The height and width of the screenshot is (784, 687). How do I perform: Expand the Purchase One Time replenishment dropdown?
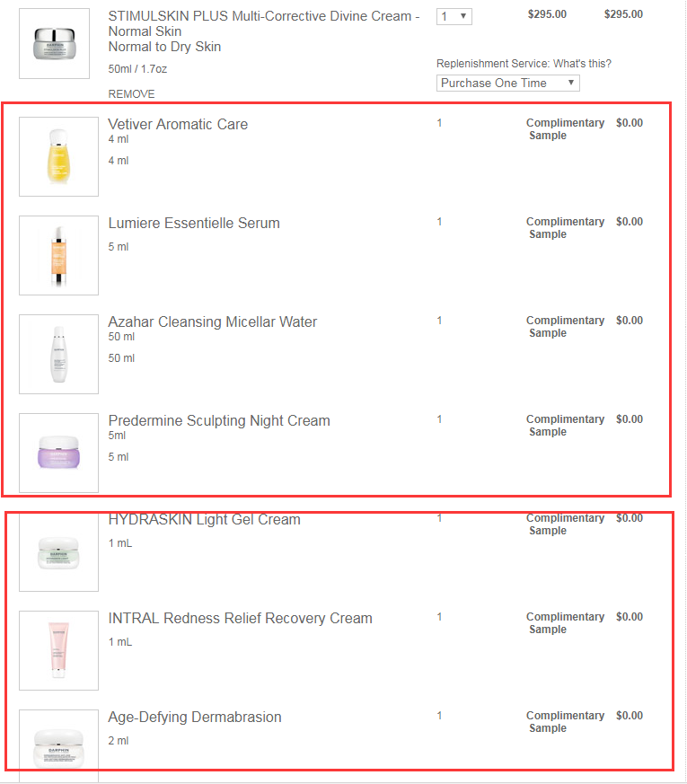[x=507, y=83]
